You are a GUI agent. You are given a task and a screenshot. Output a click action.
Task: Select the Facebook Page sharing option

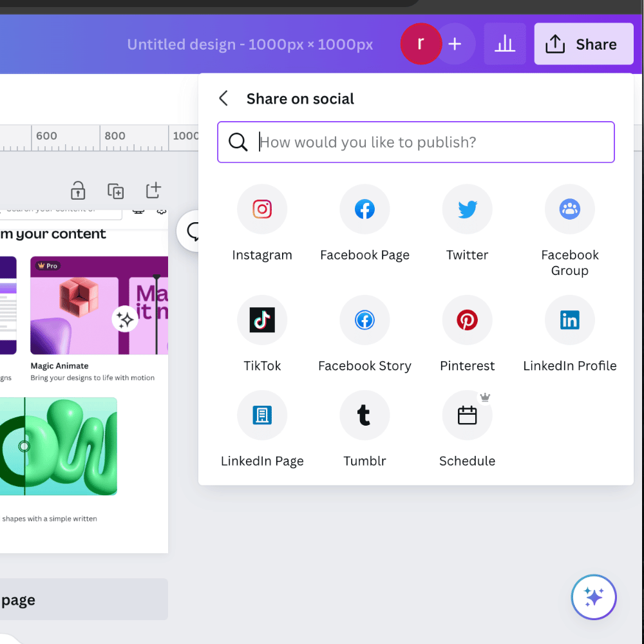click(365, 209)
